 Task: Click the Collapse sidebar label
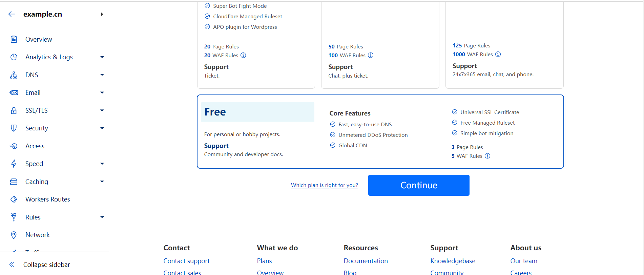(x=46, y=265)
